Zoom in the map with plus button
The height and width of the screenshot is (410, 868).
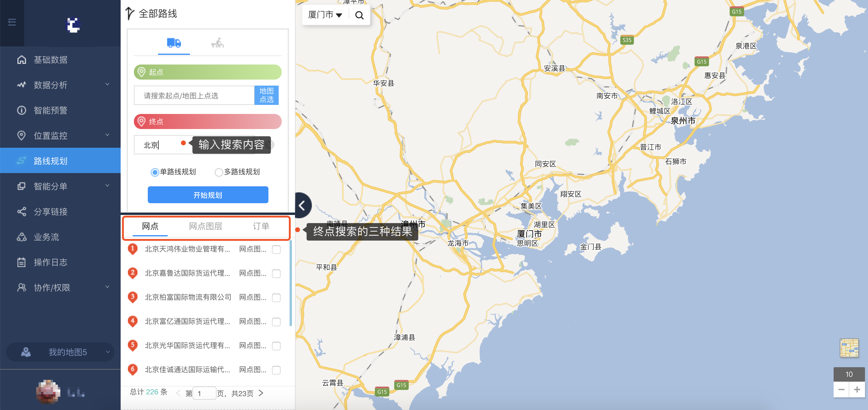(857, 389)
